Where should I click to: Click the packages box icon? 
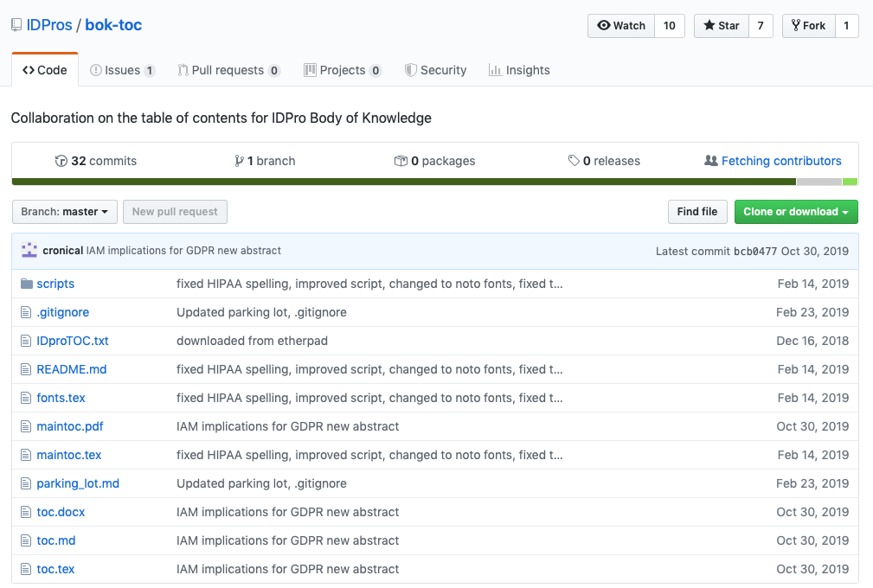coord(401,161)
